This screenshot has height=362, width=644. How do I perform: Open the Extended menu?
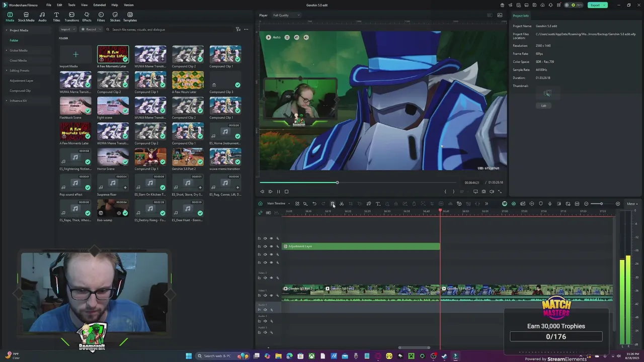click(100, 5)
